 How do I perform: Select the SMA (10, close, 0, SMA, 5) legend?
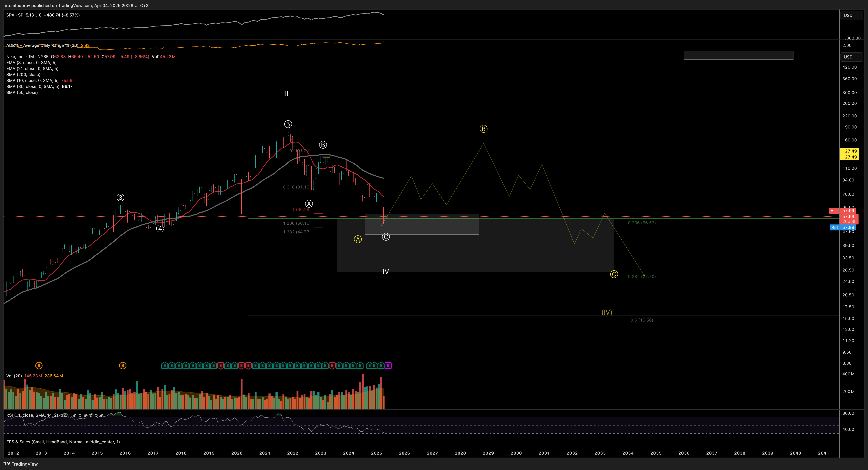pos(32,81)
